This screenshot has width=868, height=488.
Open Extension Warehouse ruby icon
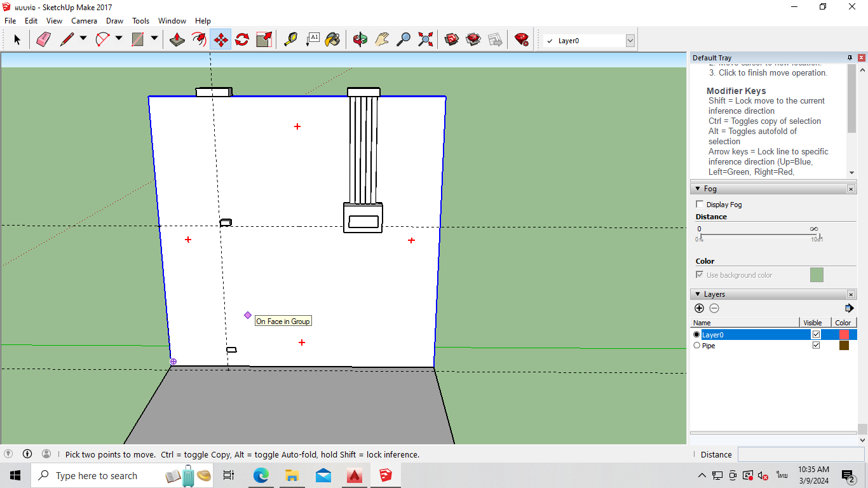coord(522,39)
